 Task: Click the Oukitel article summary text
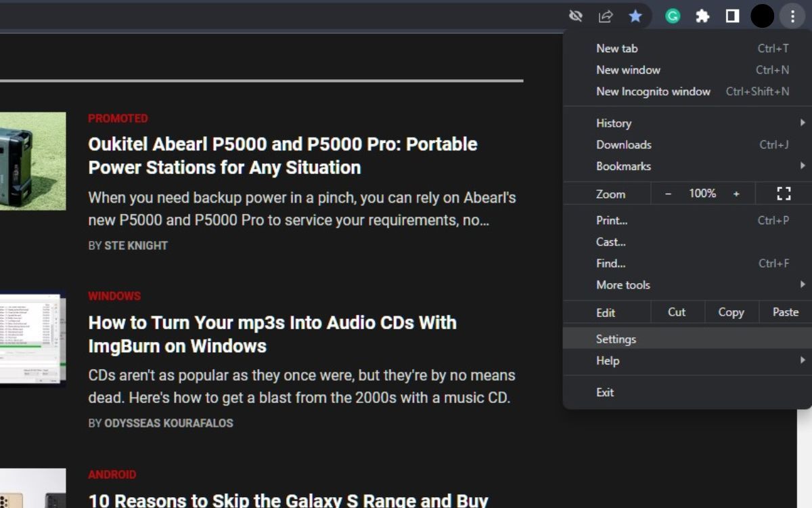[302, 209]
